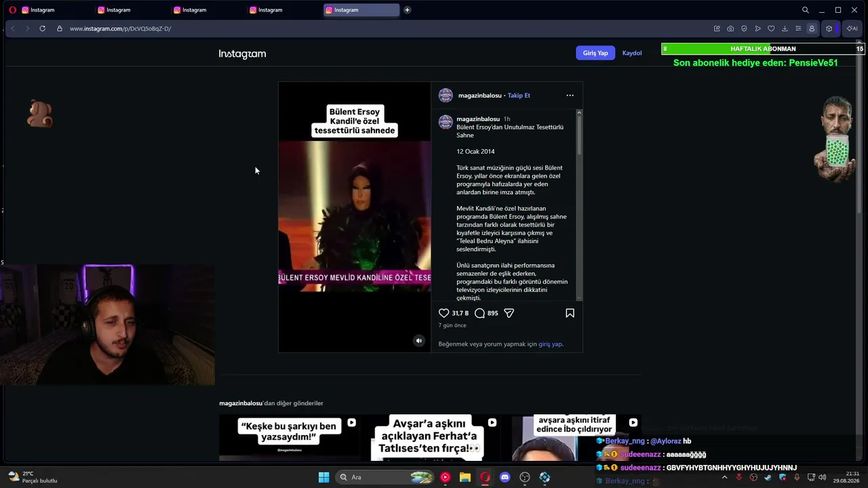Open magazinbalosu profile picture in post header

pos(446,96)
